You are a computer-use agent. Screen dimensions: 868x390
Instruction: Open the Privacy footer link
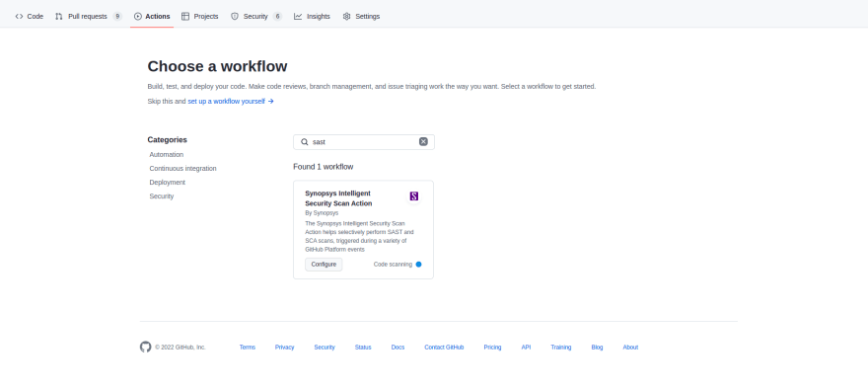(x=284, y=348)
